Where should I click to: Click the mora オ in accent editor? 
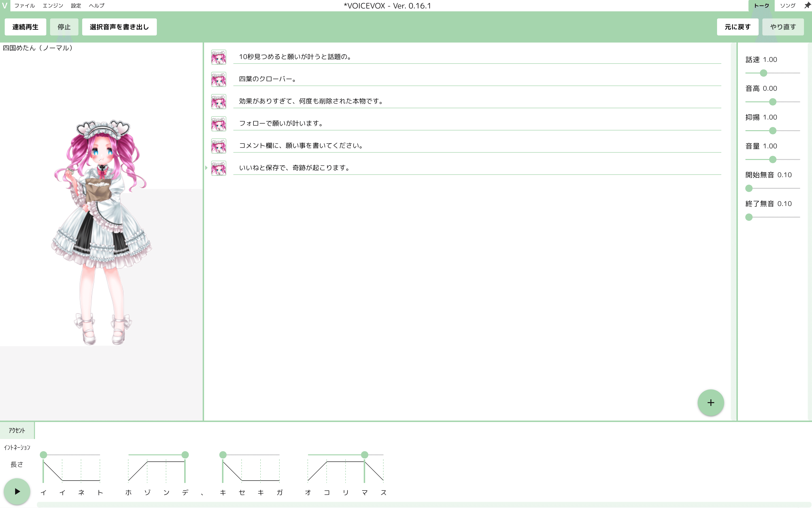[308, 493]
